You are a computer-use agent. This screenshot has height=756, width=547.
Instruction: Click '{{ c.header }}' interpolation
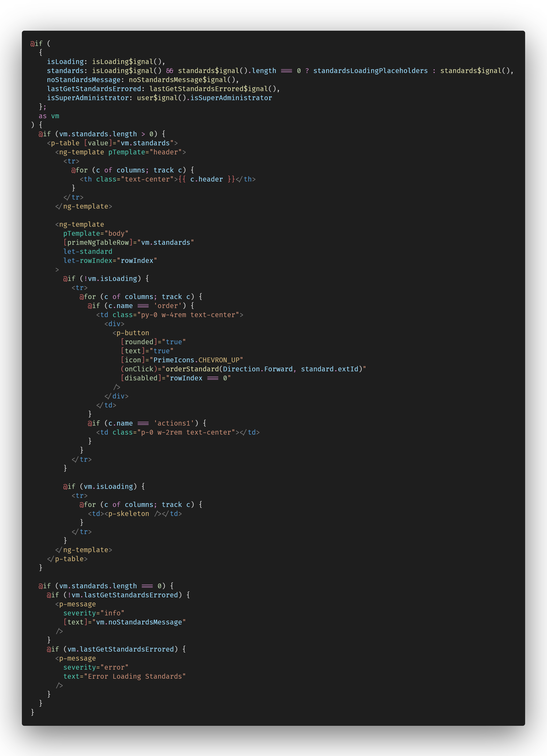coord(207,179)
